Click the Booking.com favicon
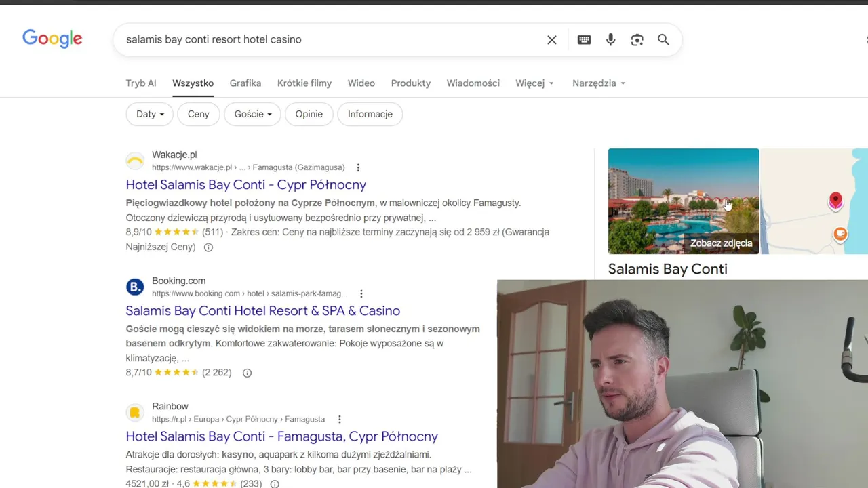Screen dimensions: 868x488 pos(135,287)
